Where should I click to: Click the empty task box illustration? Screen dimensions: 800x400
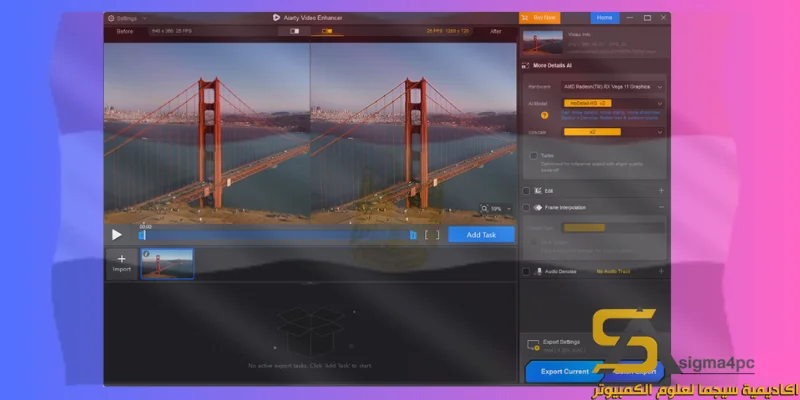(311, 331)
